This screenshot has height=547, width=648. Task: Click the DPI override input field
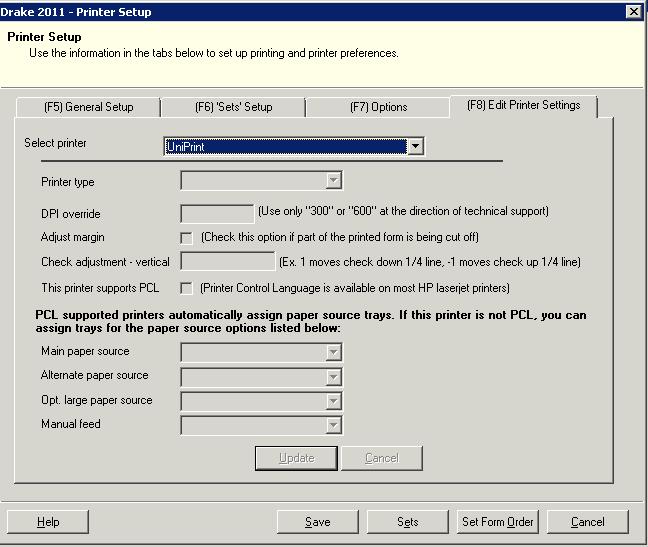216,213
